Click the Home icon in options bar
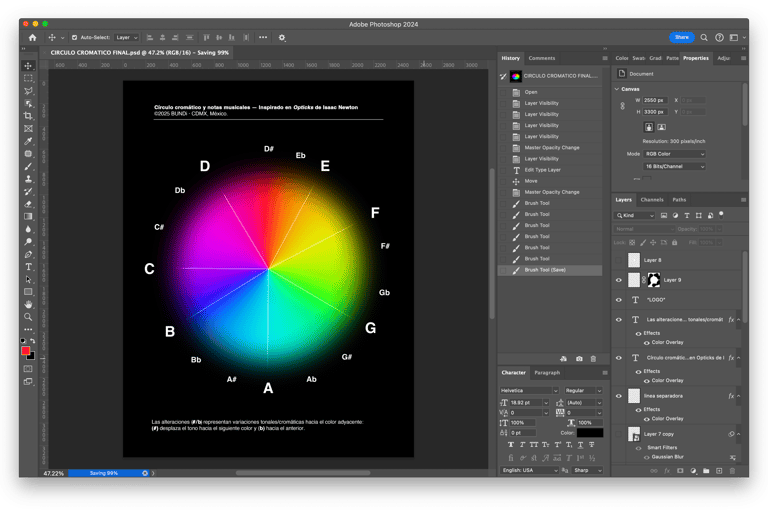This screenshot has width=768, height=513. click(32, 37)
